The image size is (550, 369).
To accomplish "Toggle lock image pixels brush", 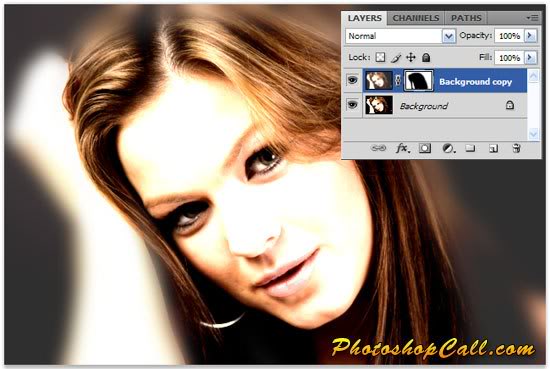I will point(396,58).
